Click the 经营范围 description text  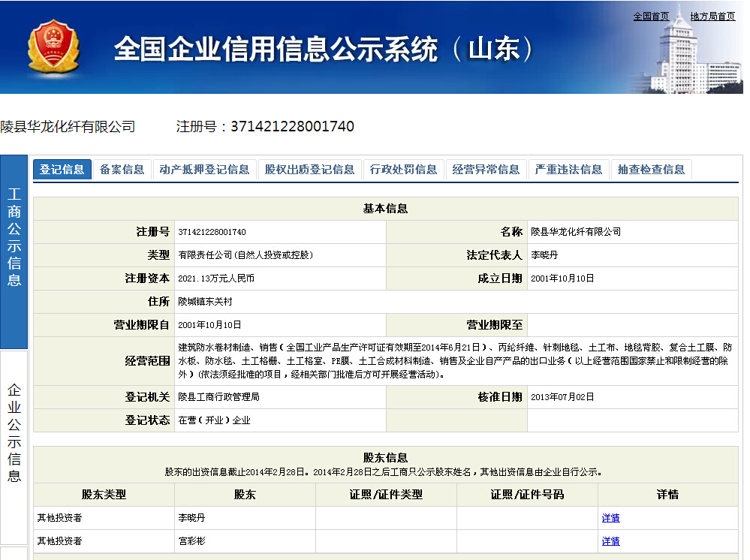click(x=455, y=361)
